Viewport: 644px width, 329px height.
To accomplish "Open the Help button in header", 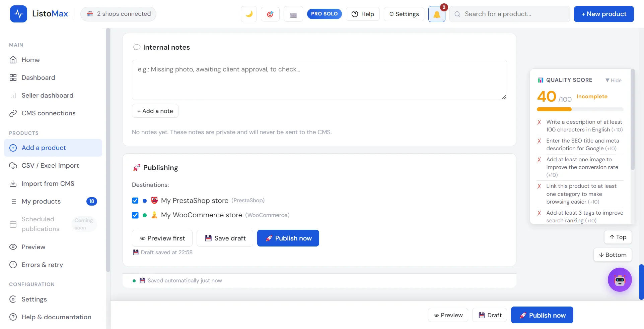I will coord(363,14).
